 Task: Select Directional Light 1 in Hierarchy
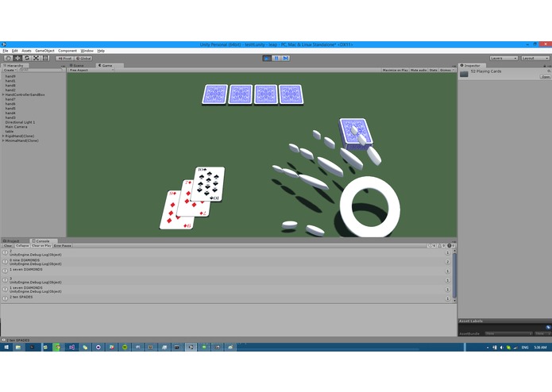[x=20, y=122]
